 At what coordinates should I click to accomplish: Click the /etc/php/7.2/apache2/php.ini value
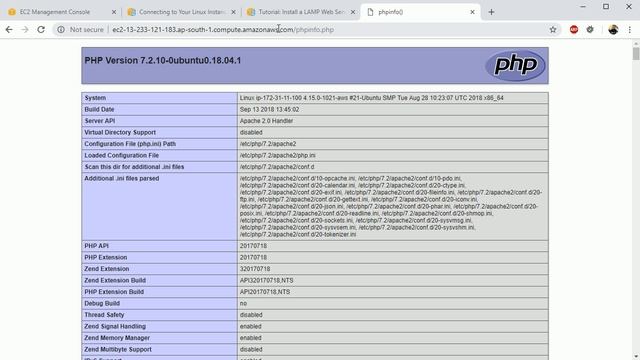[278, 156]
